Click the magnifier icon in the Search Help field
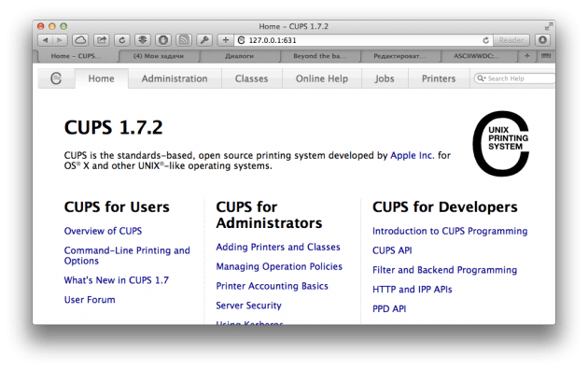Viewport: 588px width, 370px height. [481, 78]
